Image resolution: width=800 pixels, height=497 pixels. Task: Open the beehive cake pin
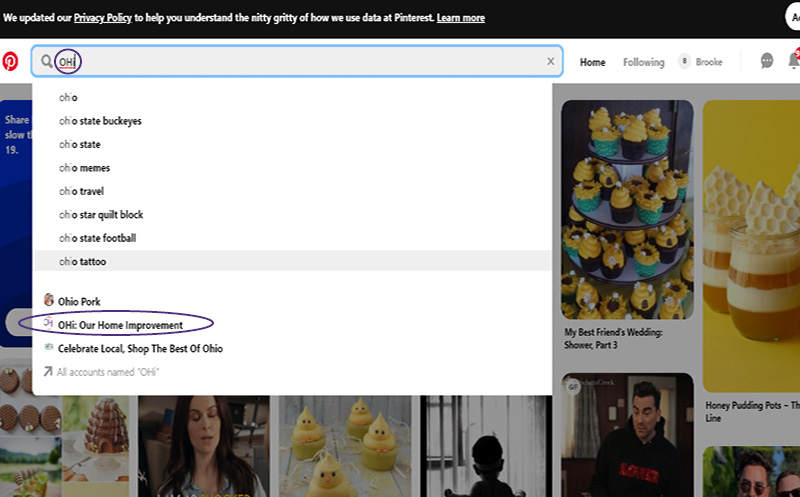click(96, 439)
